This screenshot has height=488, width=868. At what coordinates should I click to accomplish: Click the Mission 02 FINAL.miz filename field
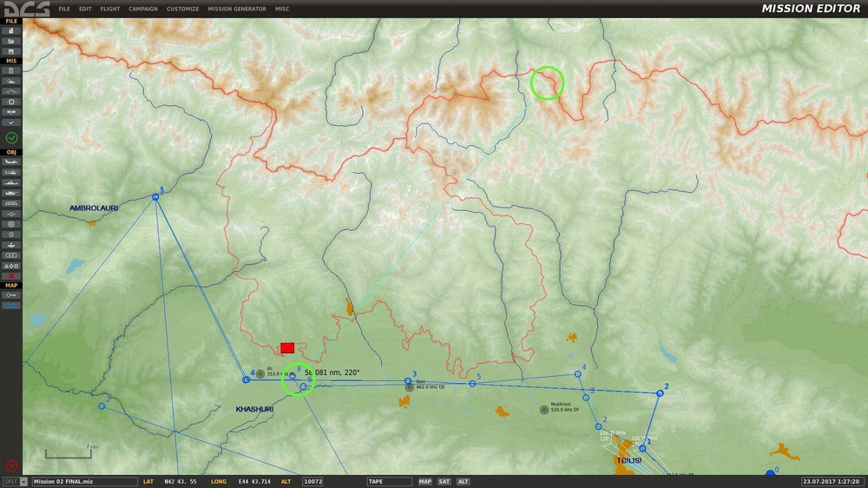(x=85, y=481)
